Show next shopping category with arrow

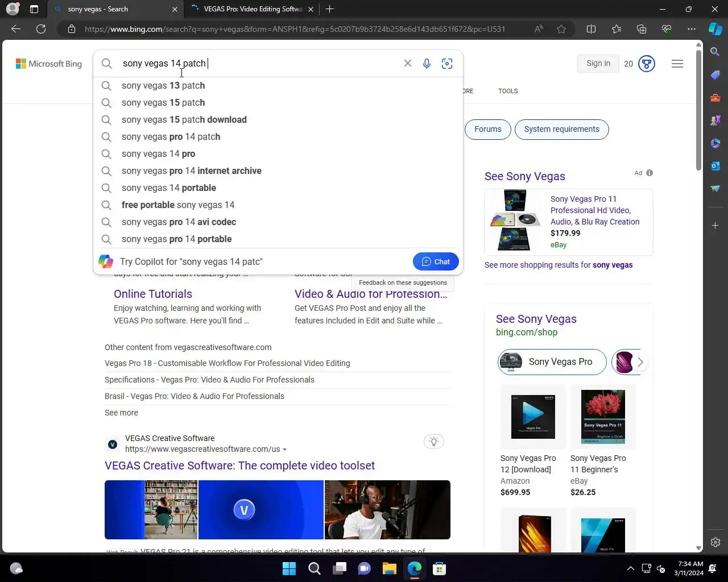[x=640, y=362]
